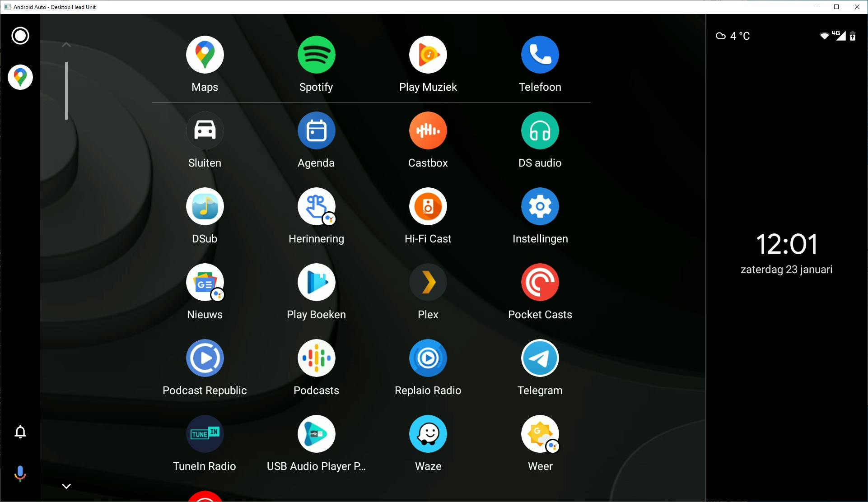The width and height of the screenshot is (868, 502).
Task: Open Pocket Casts app
Action: (x=540, y=282)
